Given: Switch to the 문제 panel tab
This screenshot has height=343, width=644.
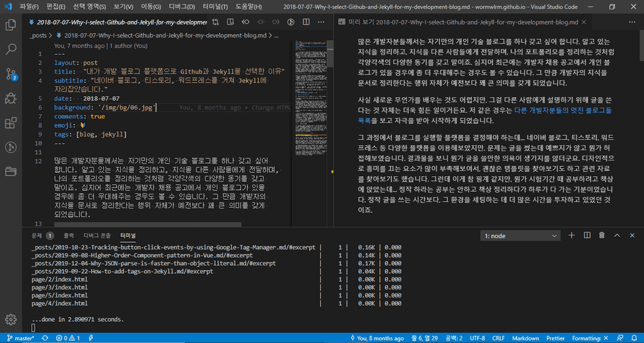Looking at the screenshot, I should [36, 235].
